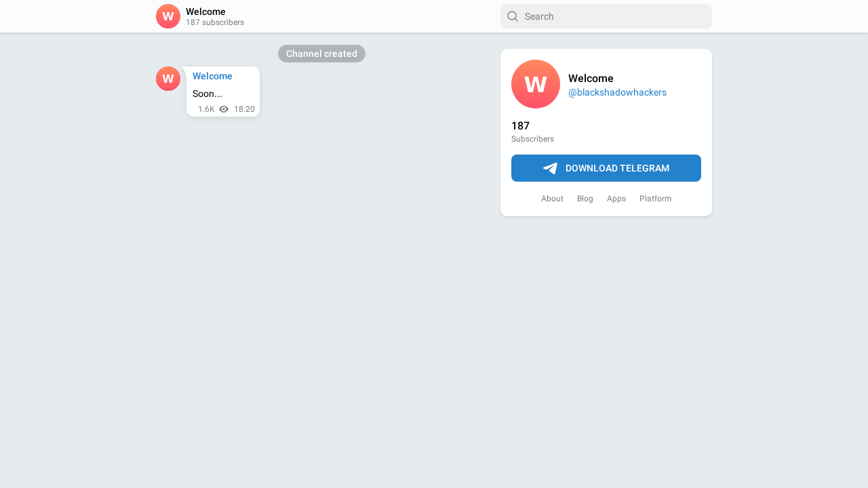Click the large channel avatar in info card

click(536, 84)
